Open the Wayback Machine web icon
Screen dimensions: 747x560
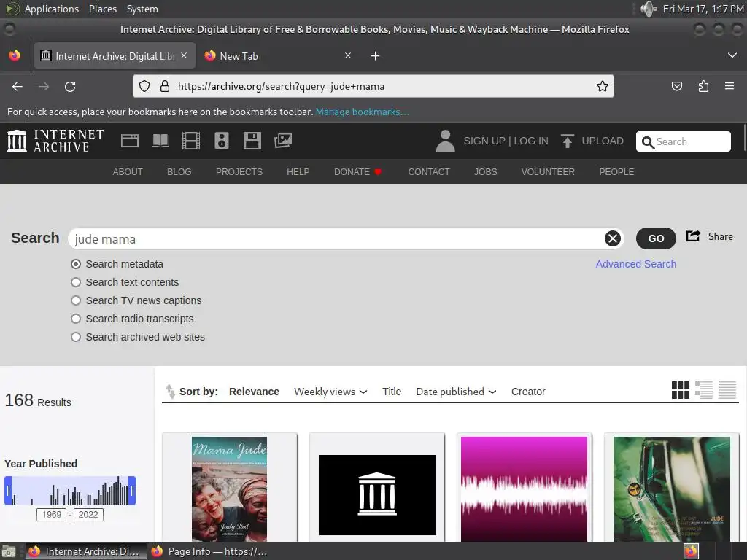coord(130,141)
